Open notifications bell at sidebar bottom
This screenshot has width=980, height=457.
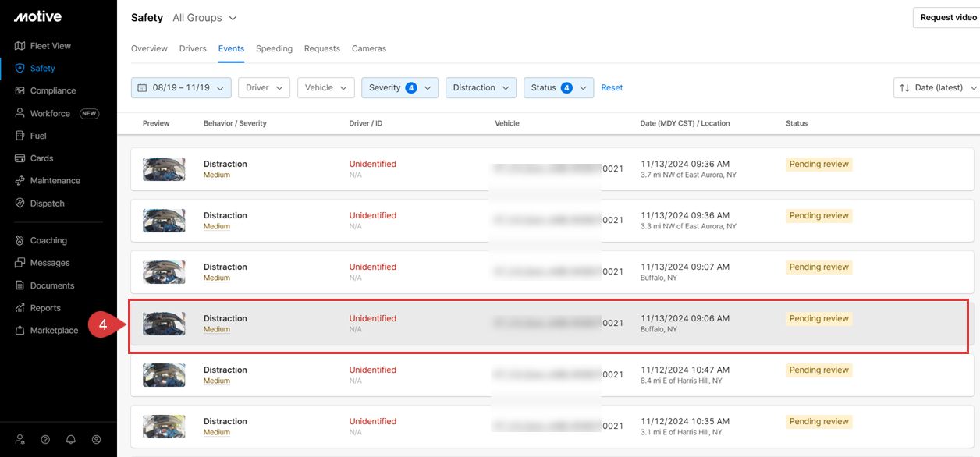tap(71, 439)
